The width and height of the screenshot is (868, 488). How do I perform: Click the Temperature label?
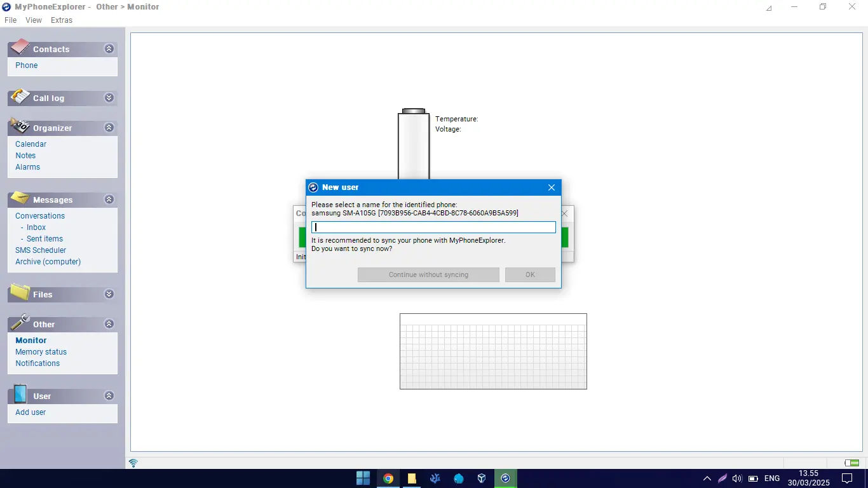point(456,119)
